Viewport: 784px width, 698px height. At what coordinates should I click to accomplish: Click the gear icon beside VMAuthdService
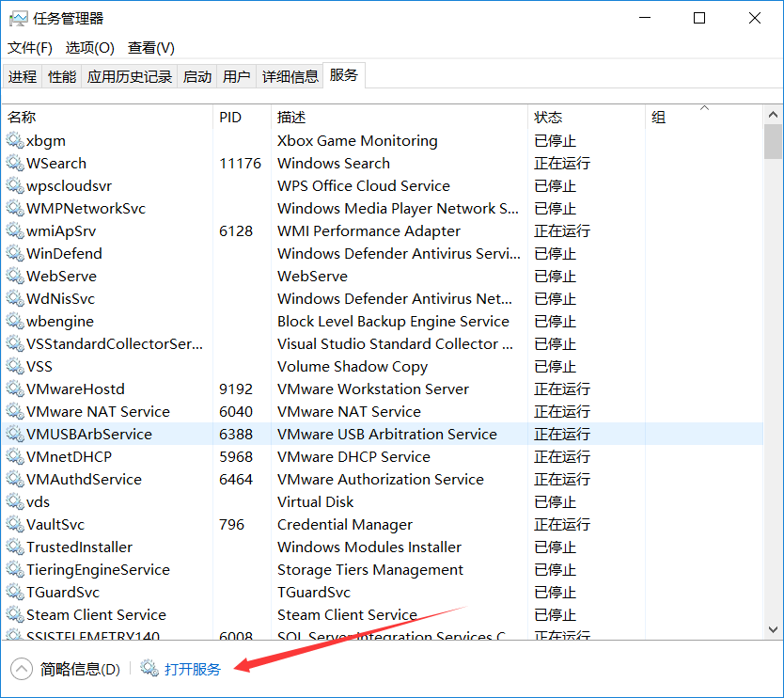[x=15, y=480]
